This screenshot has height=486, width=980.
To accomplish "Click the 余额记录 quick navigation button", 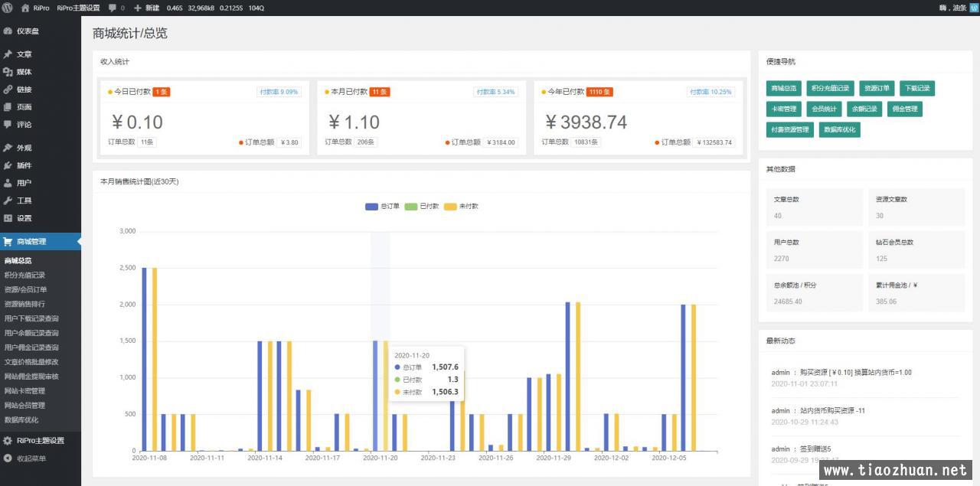I will [864, 109].
